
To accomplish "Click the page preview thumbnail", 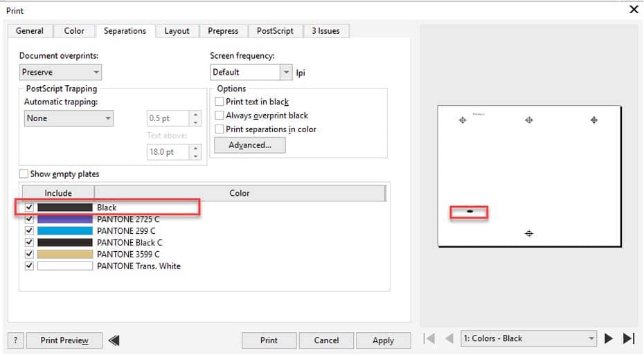I will (529, 176).
